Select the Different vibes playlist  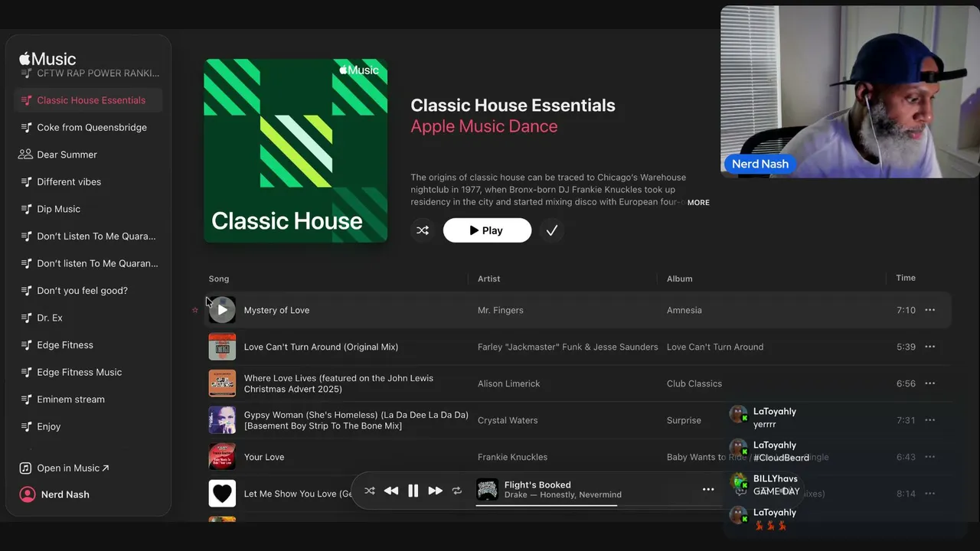click(88, 181)
